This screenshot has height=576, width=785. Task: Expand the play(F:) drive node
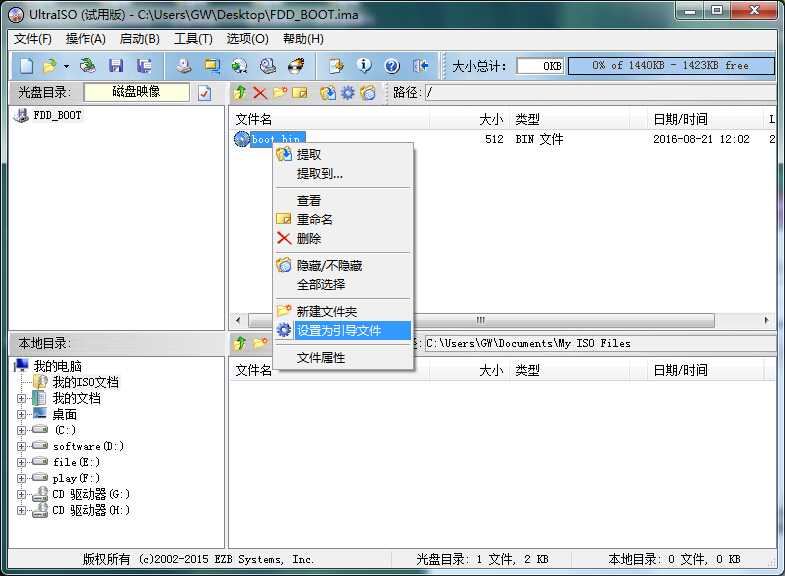21,479
